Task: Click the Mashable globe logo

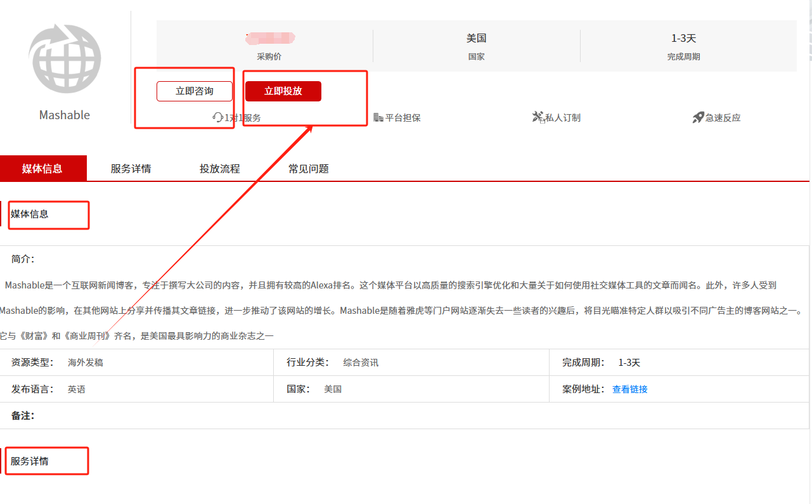Action: click(65, 59)
